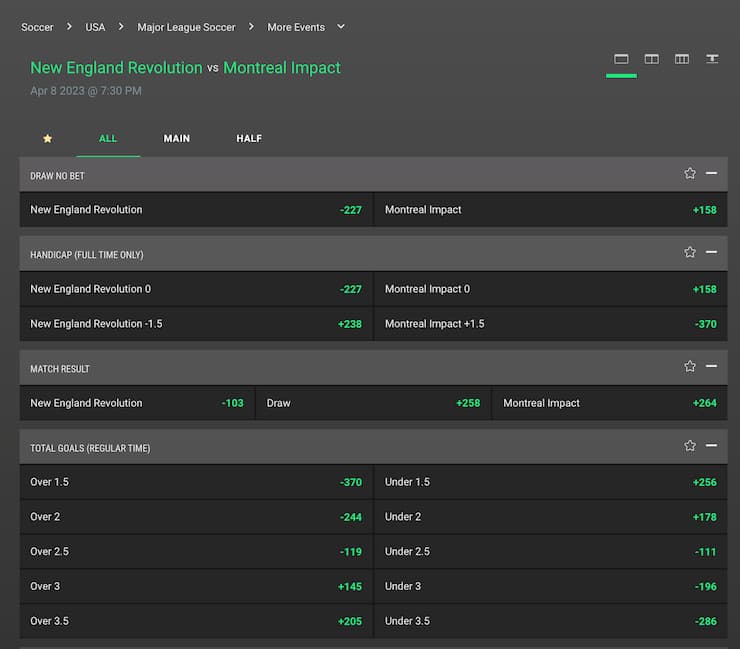
Task: Click HANDICAP (FULL TIME ONLY) header label
Action: pos(87,255)
